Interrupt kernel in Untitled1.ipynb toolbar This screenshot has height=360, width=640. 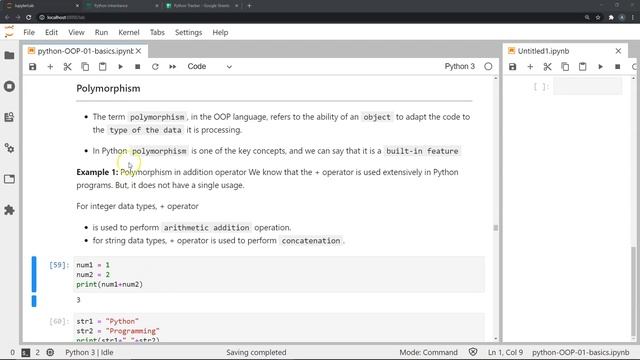point(618,67)
